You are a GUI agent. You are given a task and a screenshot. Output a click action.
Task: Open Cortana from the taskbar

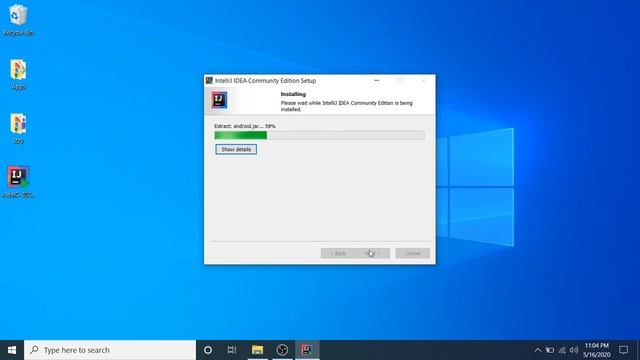coord(208,350)
